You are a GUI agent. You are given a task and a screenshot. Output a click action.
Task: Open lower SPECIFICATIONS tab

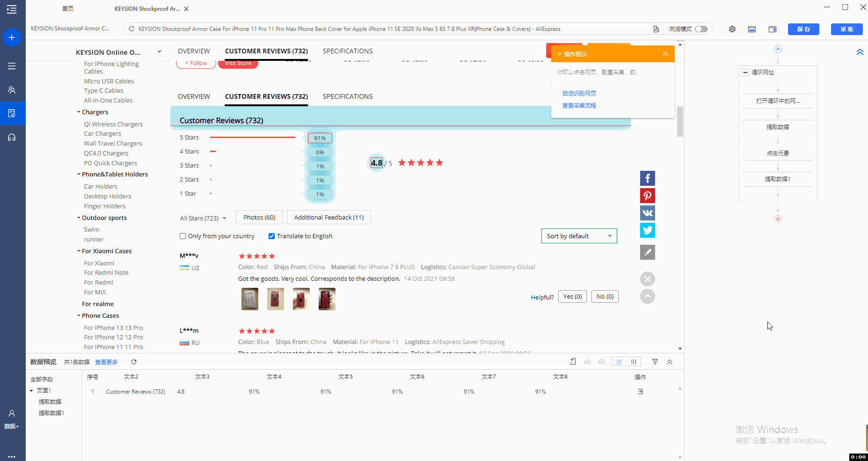click(348, 96)
